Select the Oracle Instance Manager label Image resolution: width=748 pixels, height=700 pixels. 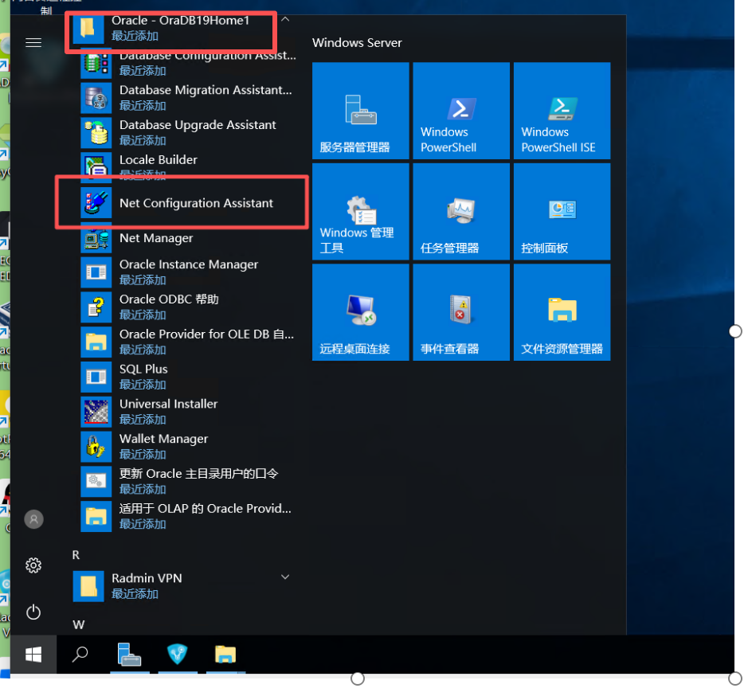(189, 264)
